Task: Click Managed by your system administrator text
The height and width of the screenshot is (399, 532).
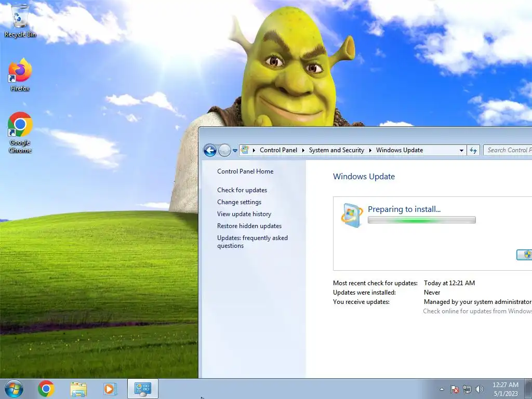Action: 477,302
